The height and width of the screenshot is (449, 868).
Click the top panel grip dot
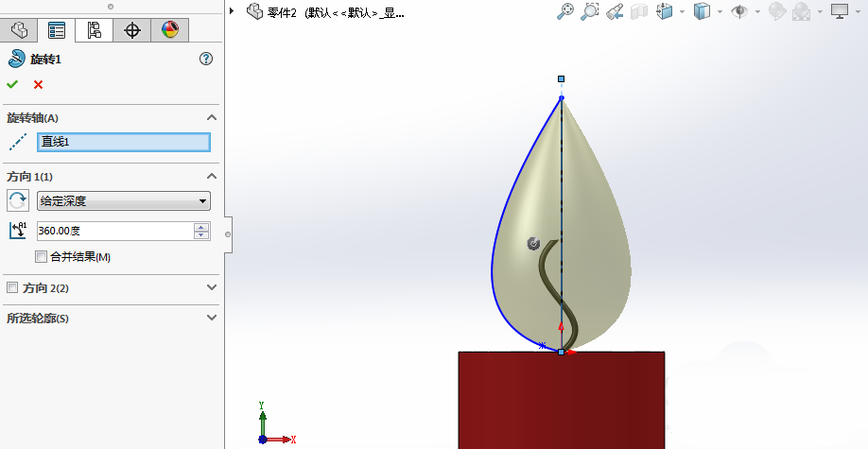pyautogui.click(x=111, y=7)
